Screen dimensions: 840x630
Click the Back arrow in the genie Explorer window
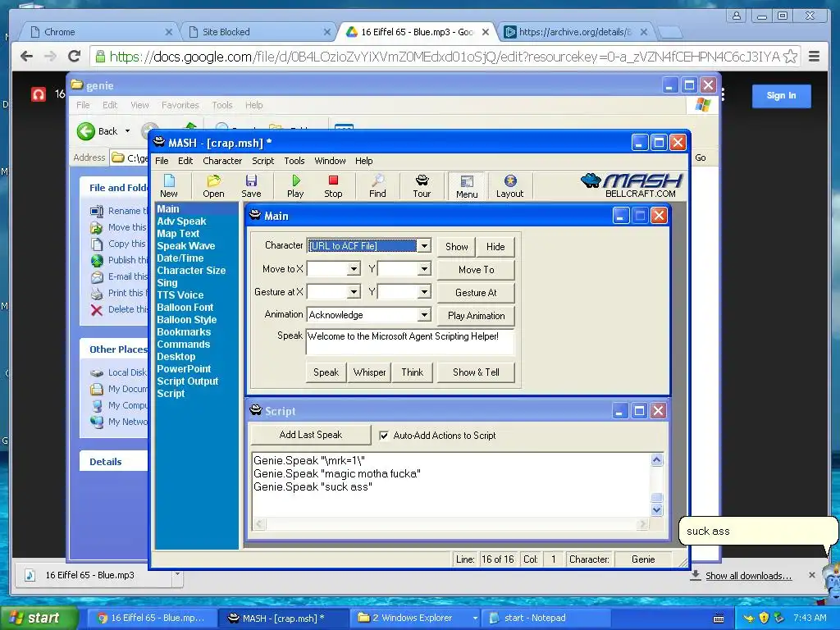click(x=85, y=131)
